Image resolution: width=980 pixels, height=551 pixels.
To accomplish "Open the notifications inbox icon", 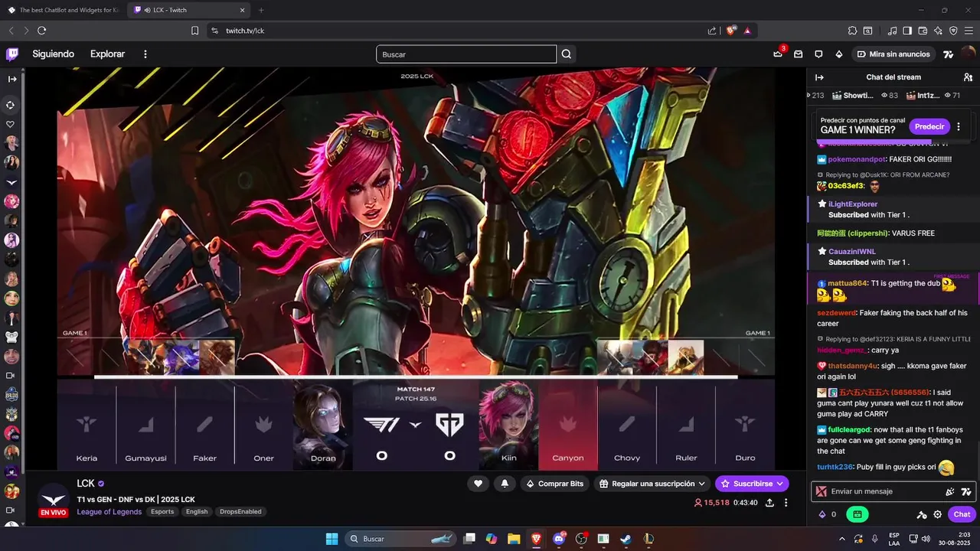I will [799, 54].
